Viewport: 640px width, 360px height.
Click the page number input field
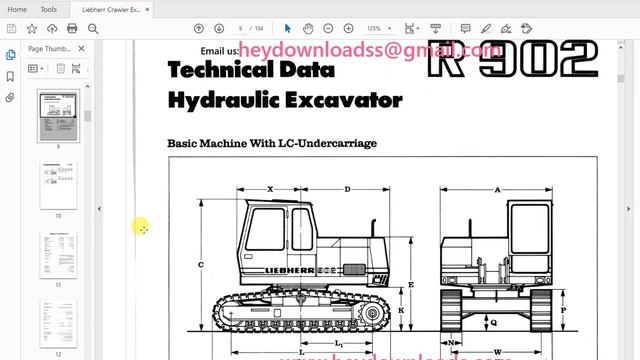[x=240, y=29]
